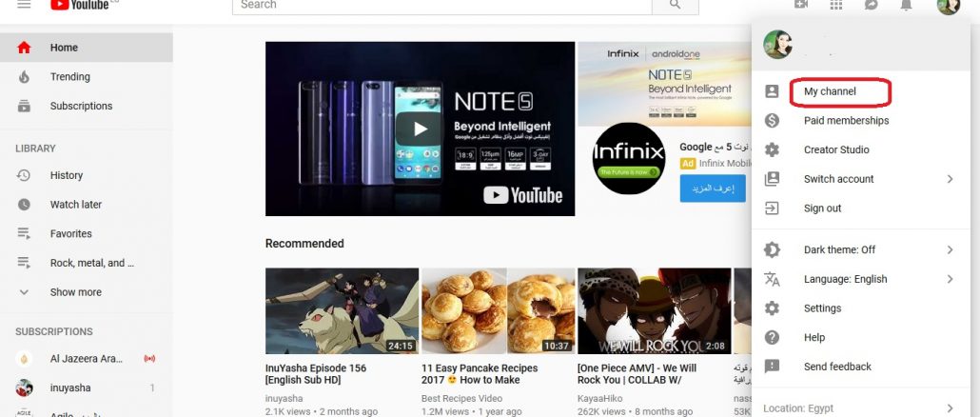Image resolution: width=980 pixels, height=417 pixels.
Task: Click the search magnifier button
Action: [x=675, y=5]
